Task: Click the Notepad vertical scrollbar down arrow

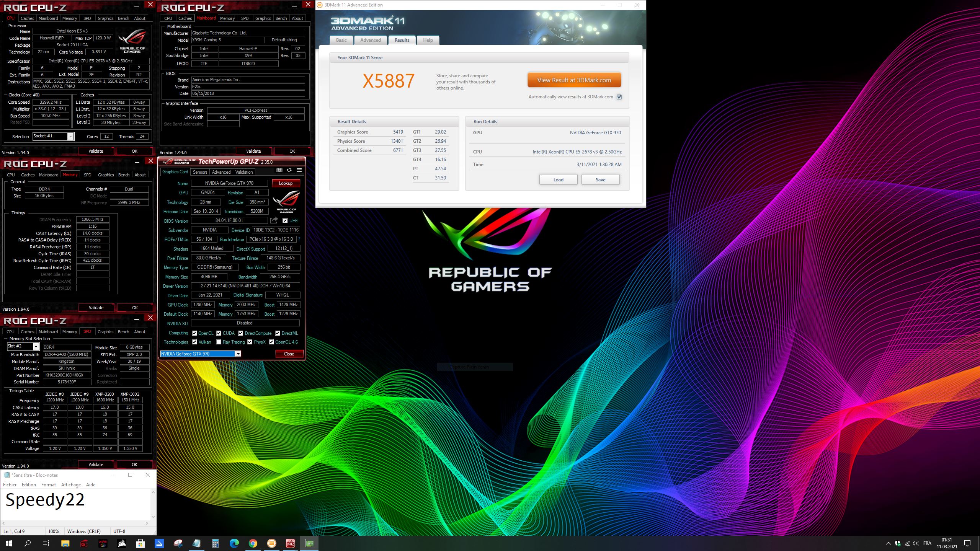Action: [154, 517]
